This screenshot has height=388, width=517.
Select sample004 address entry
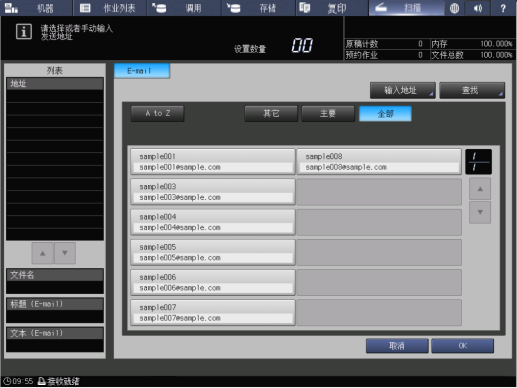click(213, 222)
